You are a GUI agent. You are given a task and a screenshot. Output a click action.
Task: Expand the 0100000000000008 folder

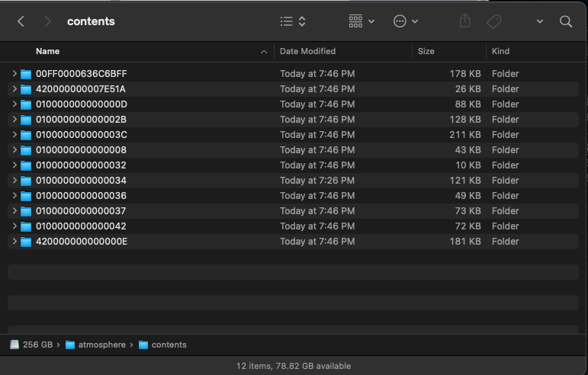[14, 150]
